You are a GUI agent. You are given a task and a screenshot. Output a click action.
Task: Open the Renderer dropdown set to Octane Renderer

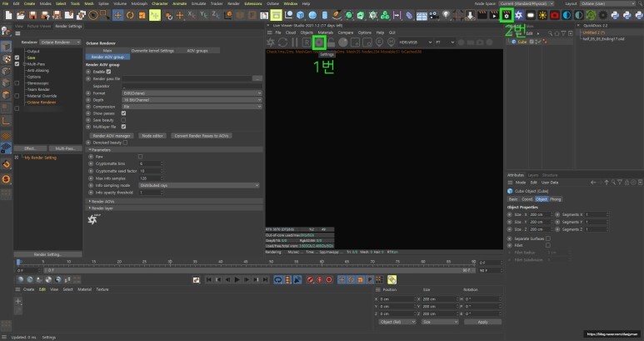[60, 43]
